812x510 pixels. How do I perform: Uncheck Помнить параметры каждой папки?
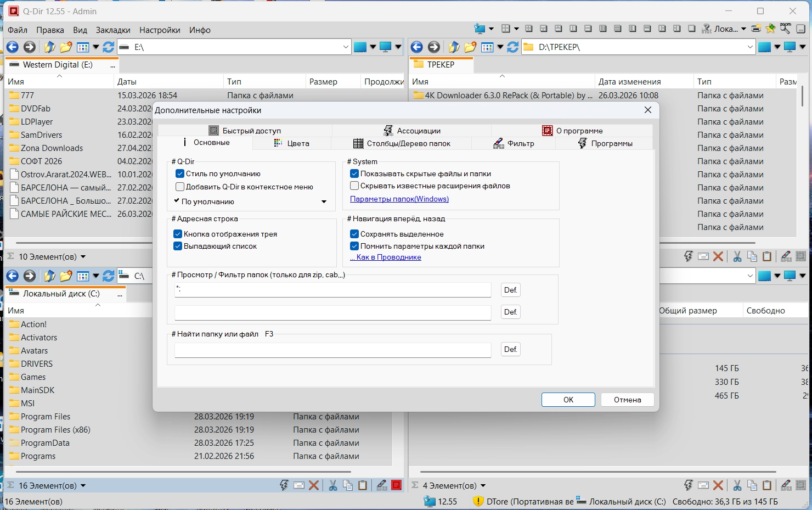(x=354, y=246)
